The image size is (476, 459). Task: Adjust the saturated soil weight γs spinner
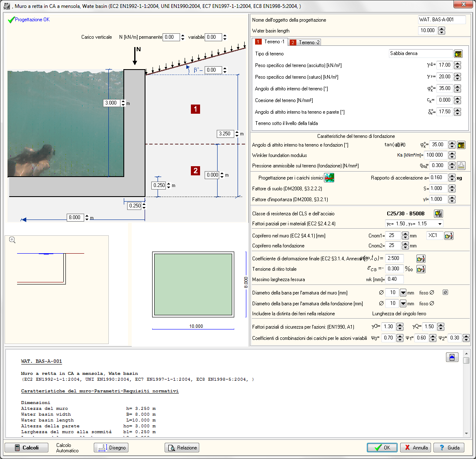click(x=458, y=77)
